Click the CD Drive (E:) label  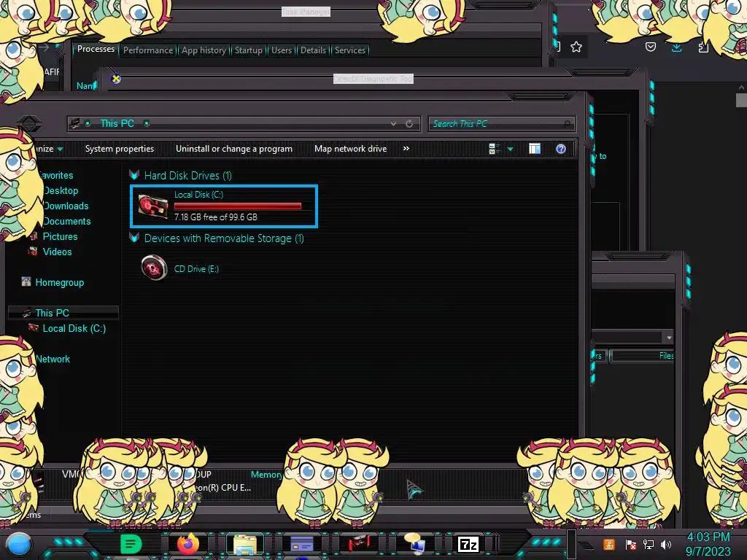(196, 269)
